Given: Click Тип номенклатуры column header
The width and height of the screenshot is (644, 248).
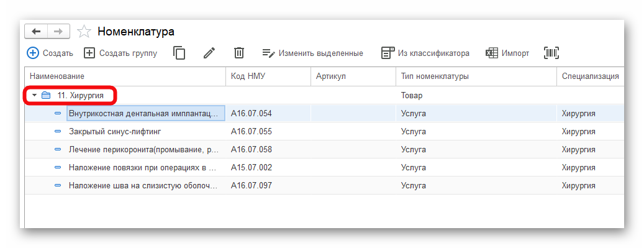Looking at the screenshot, I should coord(476,76).
